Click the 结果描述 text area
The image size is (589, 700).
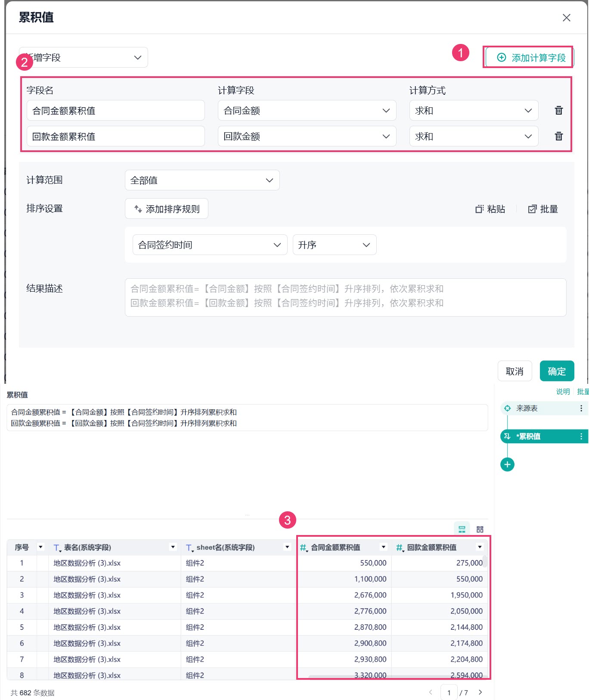345,297
